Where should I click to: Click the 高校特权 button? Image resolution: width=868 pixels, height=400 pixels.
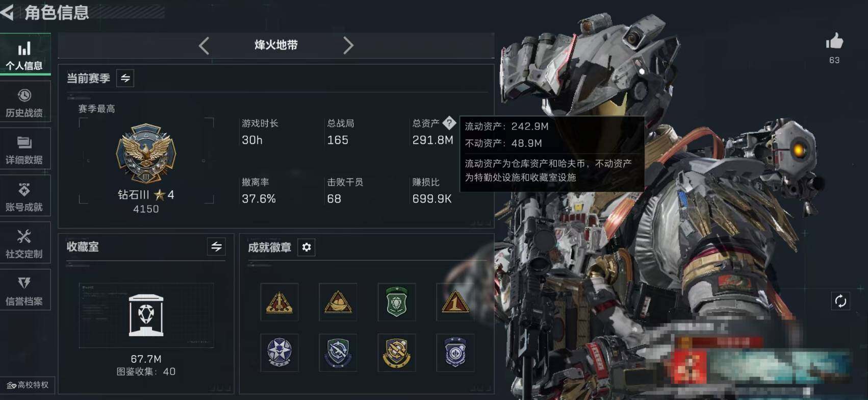(28, 385)
